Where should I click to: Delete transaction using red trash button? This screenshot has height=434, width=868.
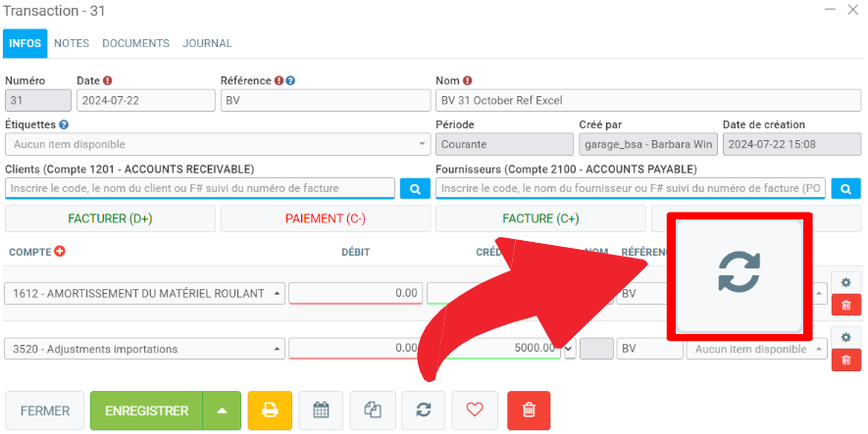[529, 410]
